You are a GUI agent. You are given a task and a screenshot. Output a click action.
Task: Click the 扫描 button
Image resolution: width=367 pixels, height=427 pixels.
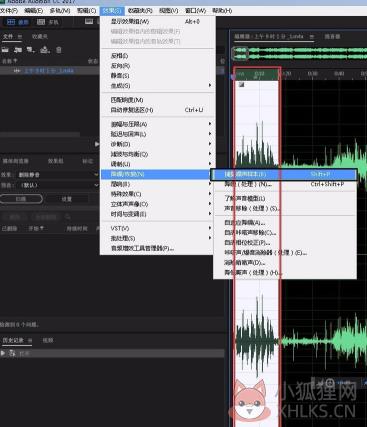[x=21, y=199]
